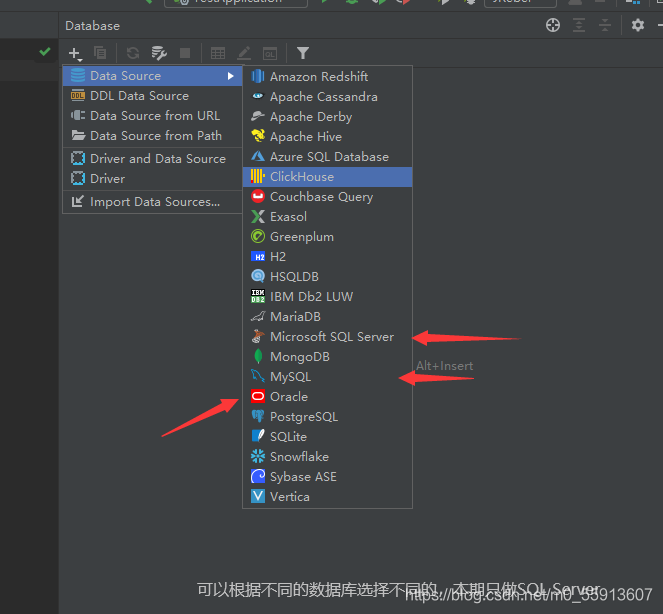Select MariaDB from the list
Viewport: 663px width, 614px height.
[x=328, y=317]
